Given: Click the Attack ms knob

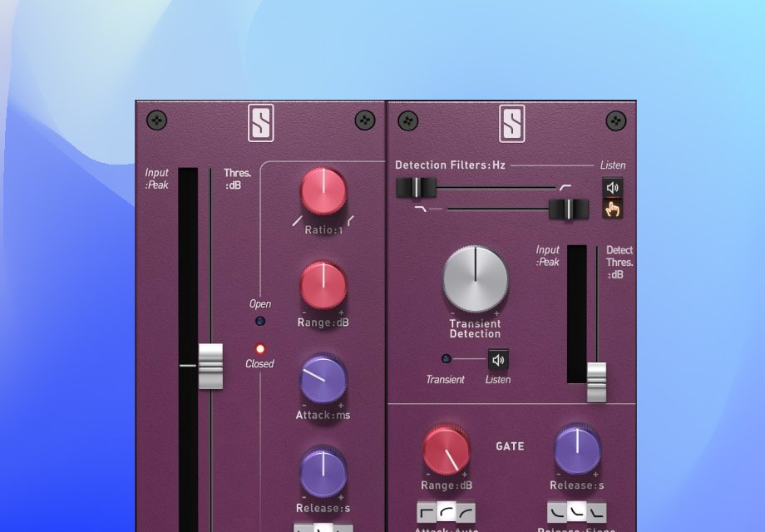Looking at the screenshot, I should [x=323, y=379].
